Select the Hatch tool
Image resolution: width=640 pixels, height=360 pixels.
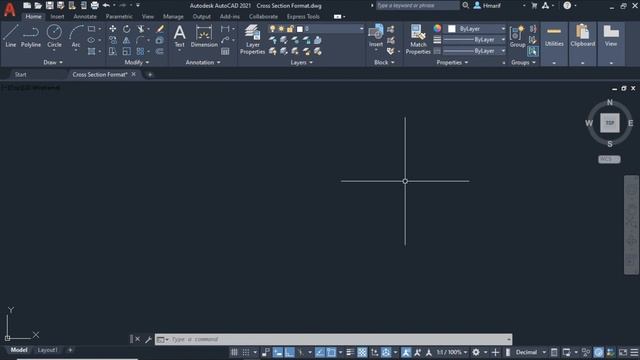91,51
